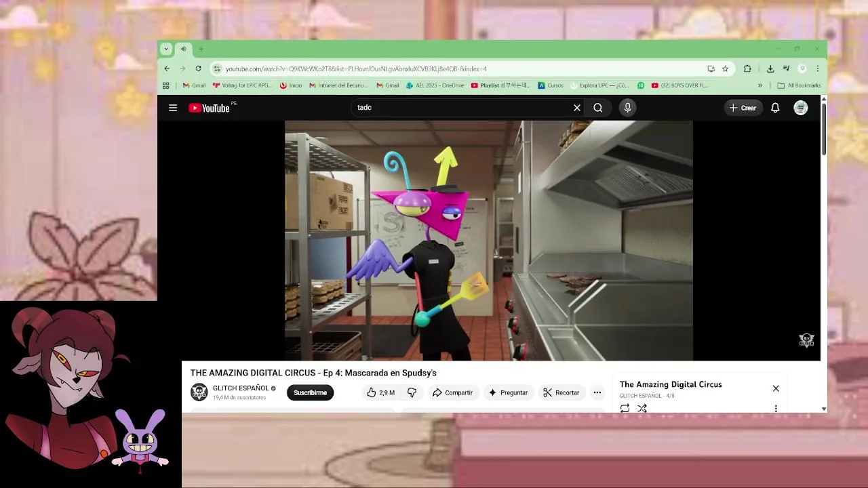Like the video (2,9 M)
Screen dimensions: 868x488
coord(380,392)
